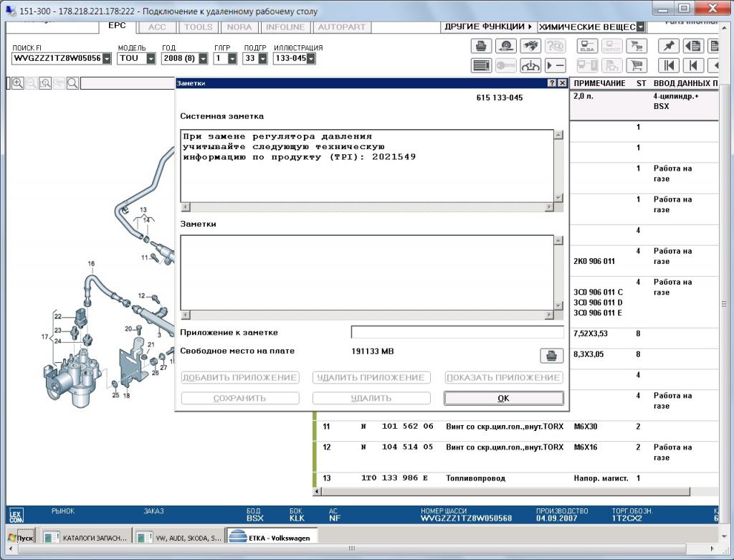This screenshot has width=734, height=560.
Task: Open VW, AUDI, SKODA taskbar window
Action: 179,538
